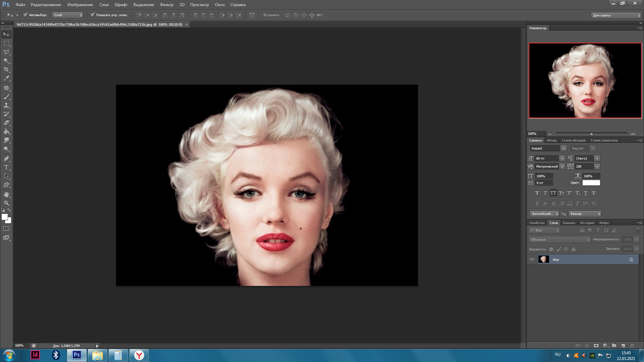The width and height of the screenshot is (644, 362).
Task: Open Yandex browser from taskbar
Action: coord(139,355)
